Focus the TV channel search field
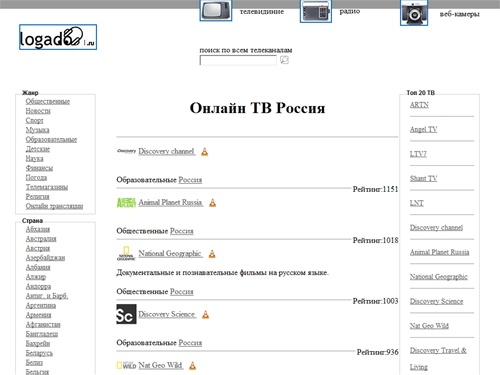Viewport: 500px width, 375px height. point(238,60)
